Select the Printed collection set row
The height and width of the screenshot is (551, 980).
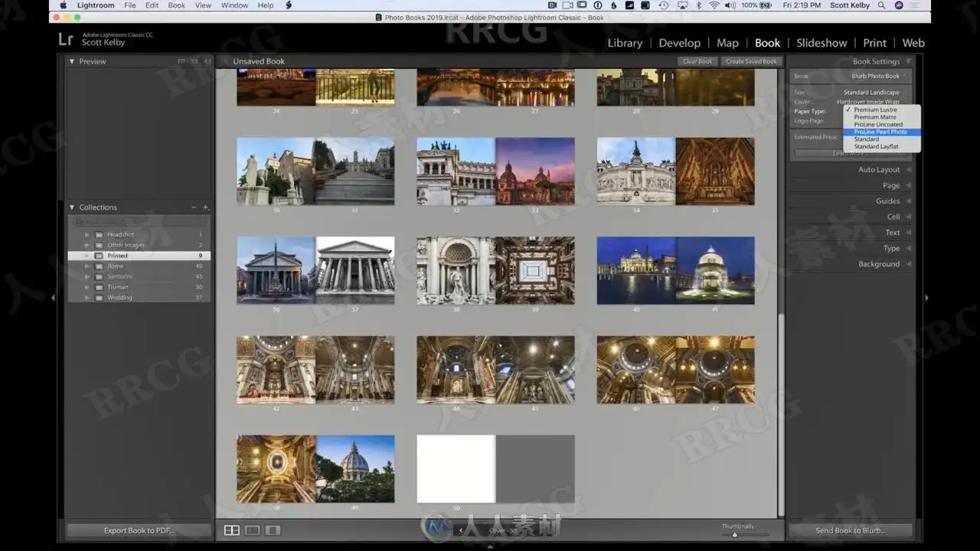click(139, 256)
